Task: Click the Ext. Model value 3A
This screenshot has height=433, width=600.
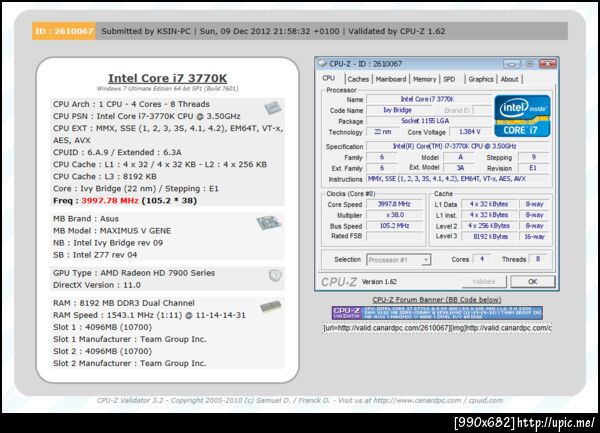Action: pos(460,168)
